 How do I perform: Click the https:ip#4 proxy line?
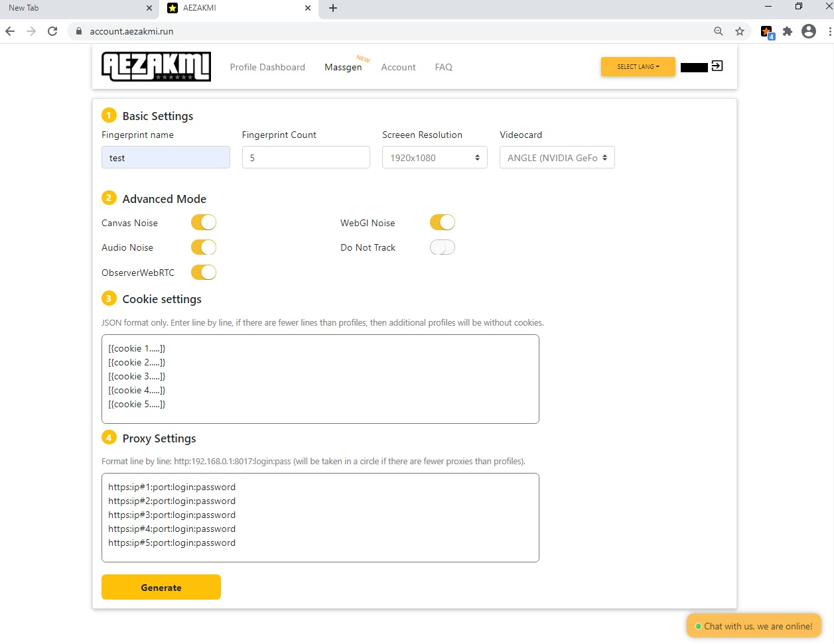(172, 529)
